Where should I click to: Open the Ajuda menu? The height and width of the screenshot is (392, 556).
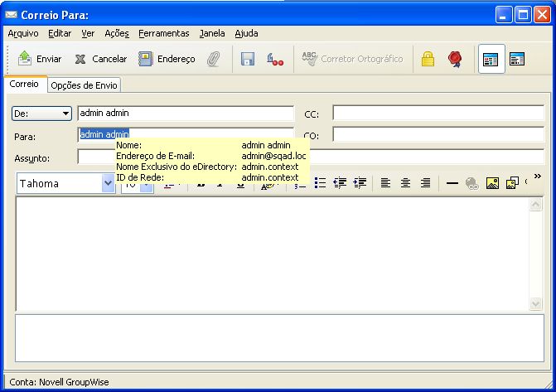coord(246,33)
